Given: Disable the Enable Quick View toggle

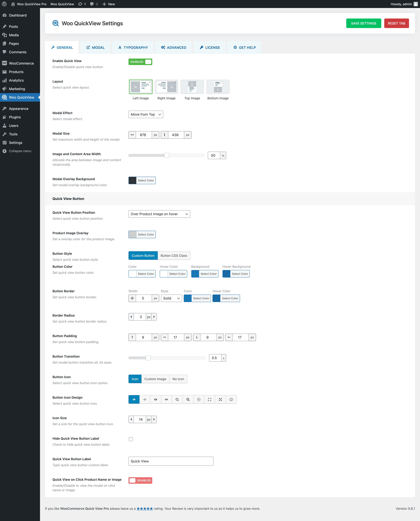Looking at the screenshot, I should click(140, 62).
